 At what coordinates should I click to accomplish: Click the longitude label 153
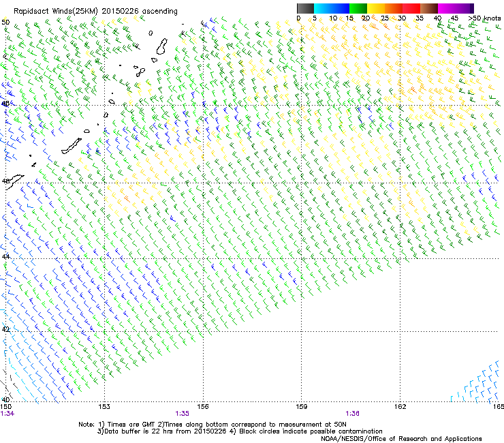tap(104, 407)
